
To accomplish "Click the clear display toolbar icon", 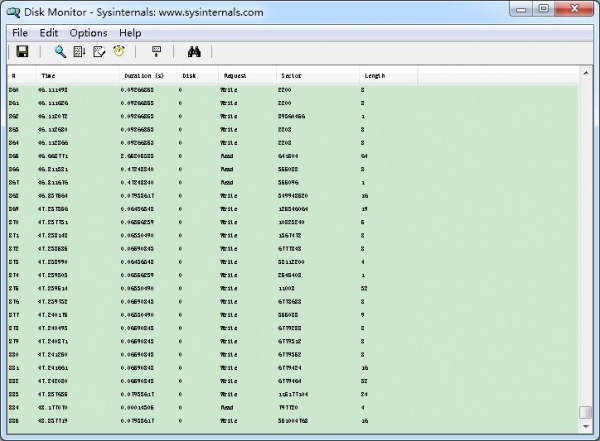I will click(x=99, y=52).
